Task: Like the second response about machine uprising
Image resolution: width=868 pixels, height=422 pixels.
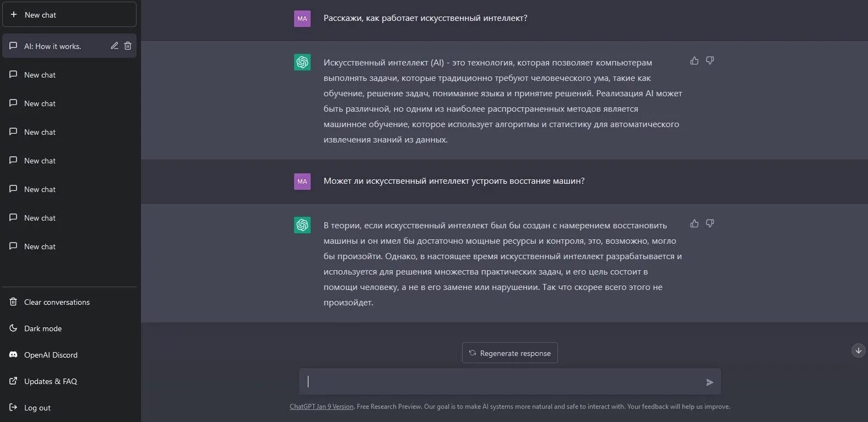Action: (695, 223)
